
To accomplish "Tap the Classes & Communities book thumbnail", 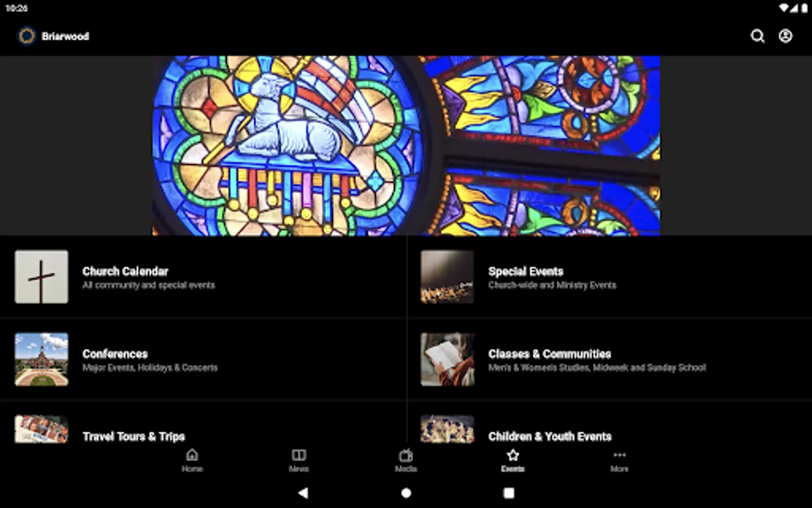I will pyautogui.click(x=447, y=360).
